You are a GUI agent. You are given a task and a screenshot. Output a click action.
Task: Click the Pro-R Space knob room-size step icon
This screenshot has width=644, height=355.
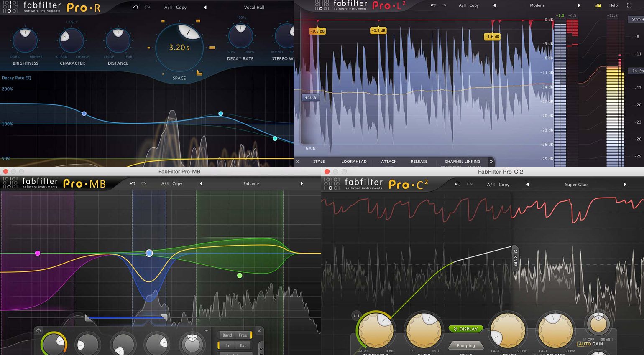(x=199, y=73)
